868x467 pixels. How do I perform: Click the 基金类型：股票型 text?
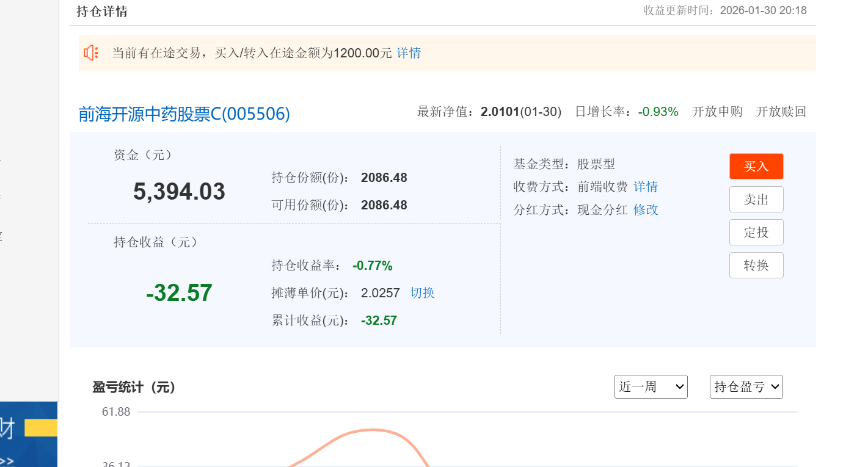(564, 164)
